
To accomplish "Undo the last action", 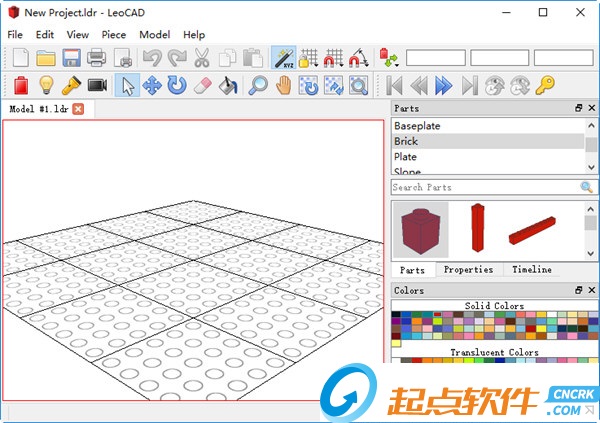I will point(152,58).
